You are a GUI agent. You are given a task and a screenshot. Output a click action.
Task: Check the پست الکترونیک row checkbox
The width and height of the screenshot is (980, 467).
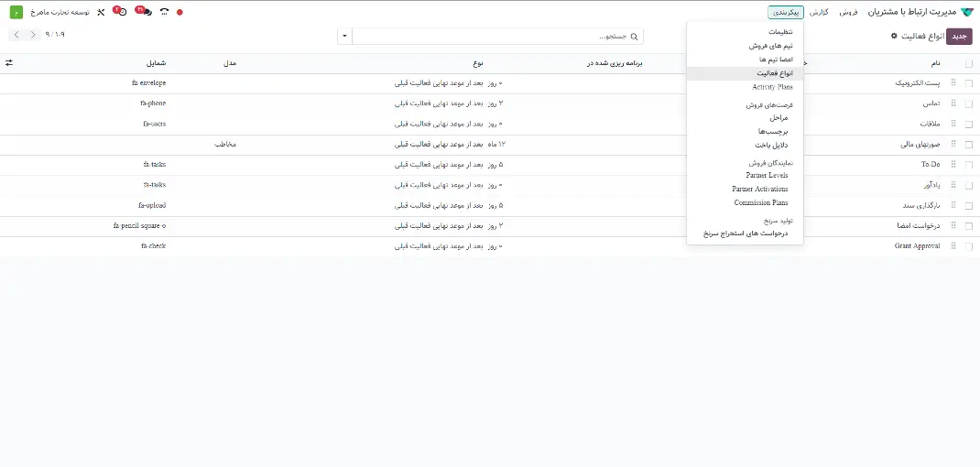pyautogui.click(x=969, y=83)
